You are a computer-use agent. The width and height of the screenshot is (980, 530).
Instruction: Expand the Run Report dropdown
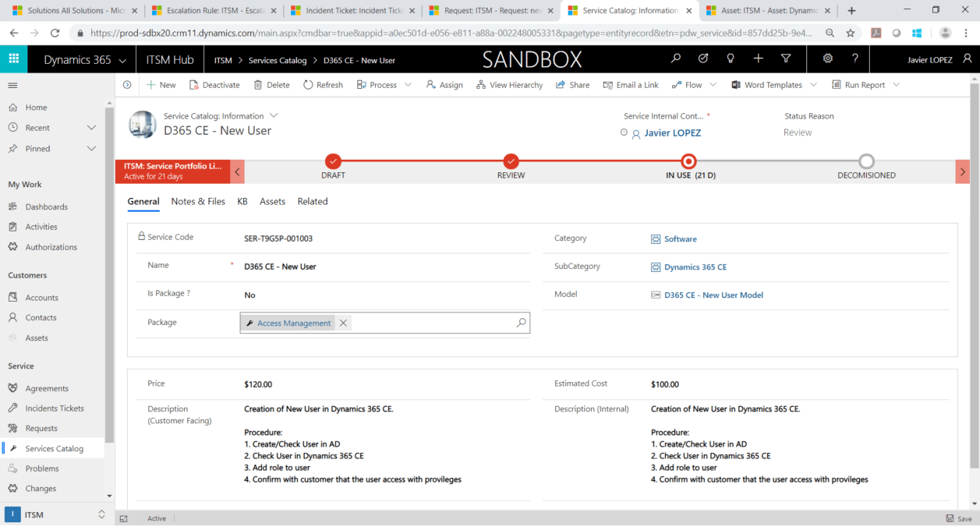pyautogui.click(x=896, y=85)
